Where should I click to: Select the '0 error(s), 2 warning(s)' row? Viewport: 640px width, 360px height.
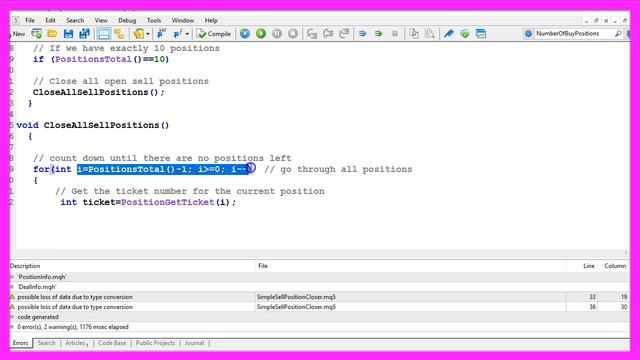pyautogui.click(x=320, y=327)
